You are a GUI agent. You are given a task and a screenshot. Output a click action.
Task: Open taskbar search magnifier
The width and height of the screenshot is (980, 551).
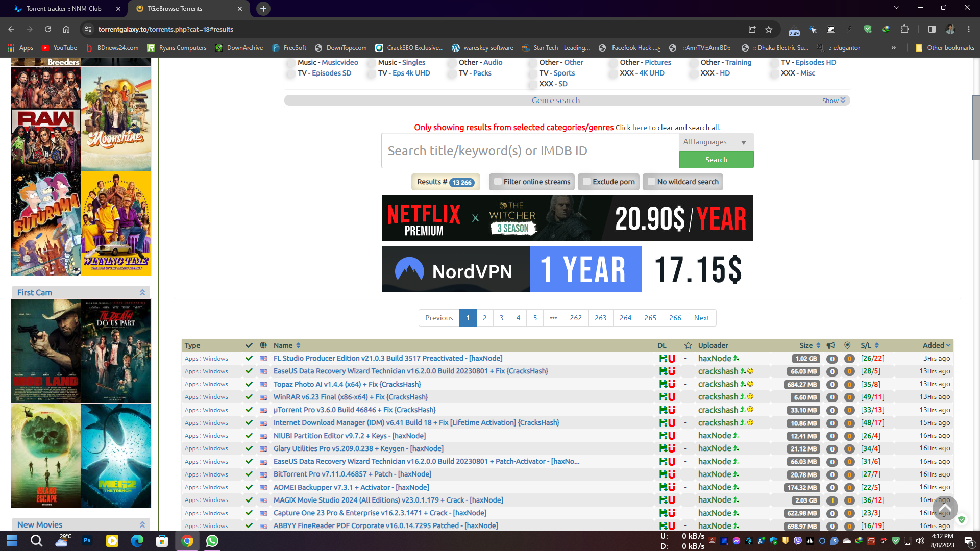pos(36,540)
